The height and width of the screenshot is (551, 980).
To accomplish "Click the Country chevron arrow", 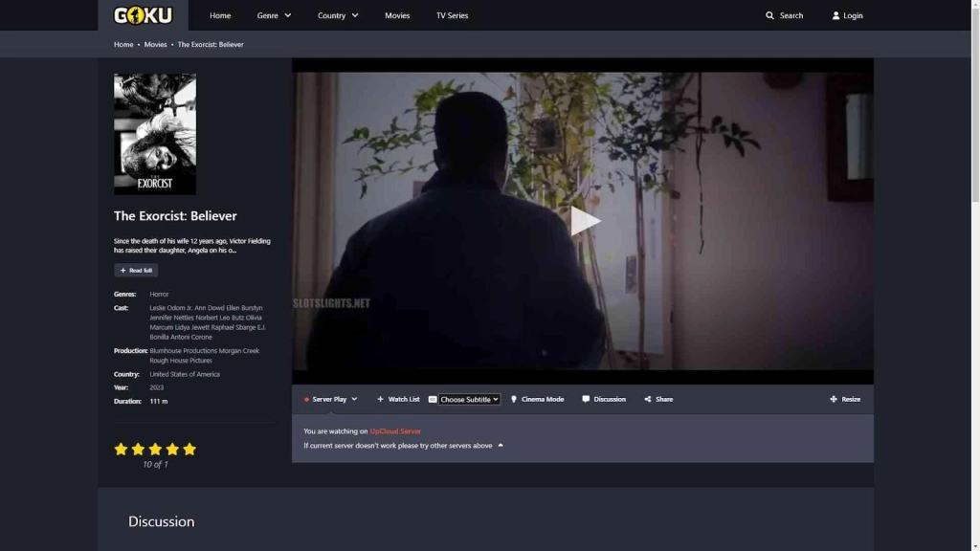I will (354, 15).
